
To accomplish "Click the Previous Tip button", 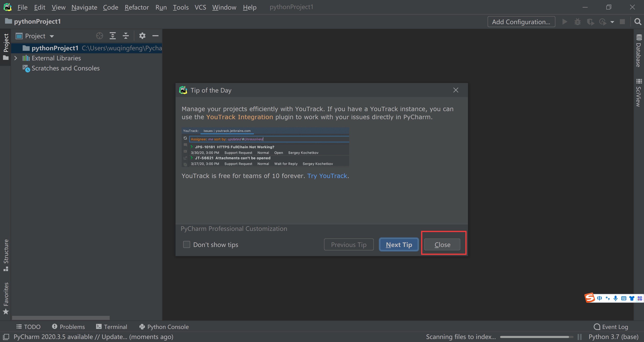I will click(349, 244).
